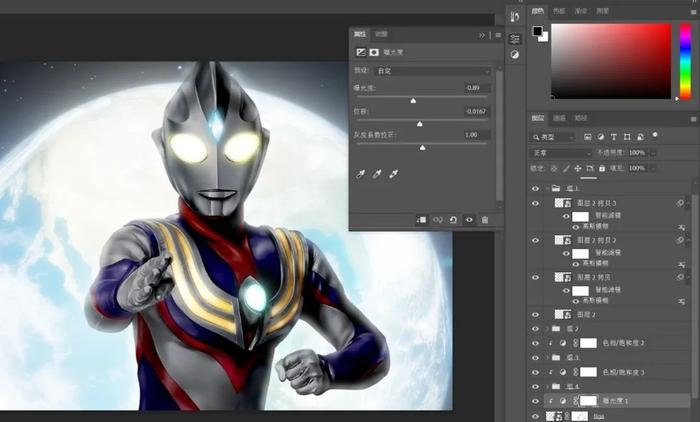Hide the 图层 2 layer
This screenshot has width=700, height=422.
535,315
